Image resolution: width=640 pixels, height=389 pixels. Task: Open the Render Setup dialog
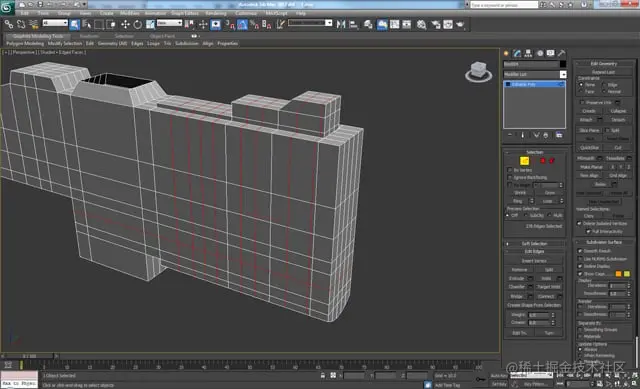[436, 24]
